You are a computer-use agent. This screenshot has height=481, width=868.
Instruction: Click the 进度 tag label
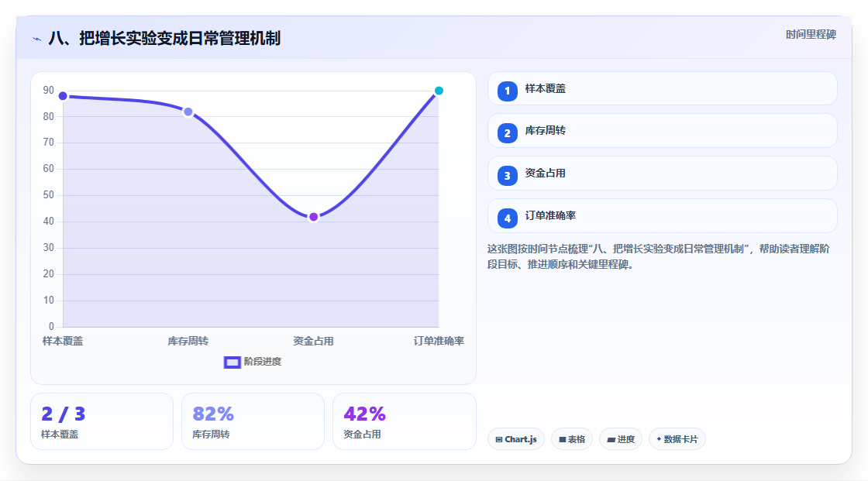coord(625,439)
